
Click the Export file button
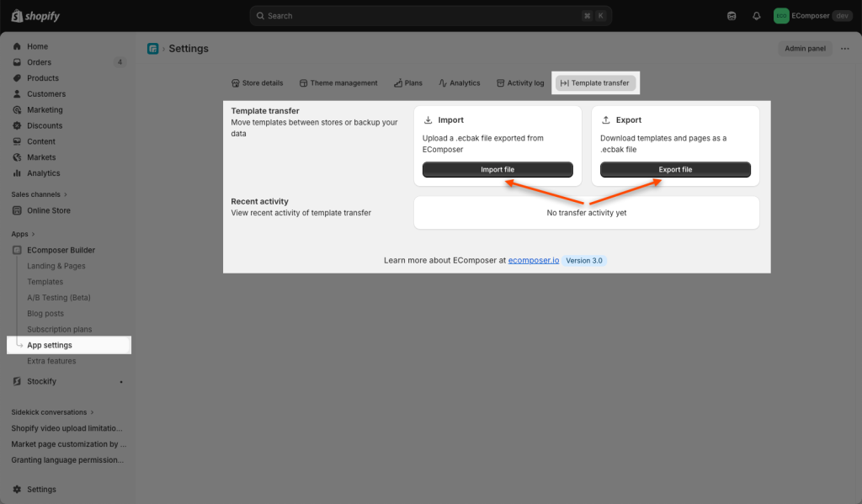[675, 170]
